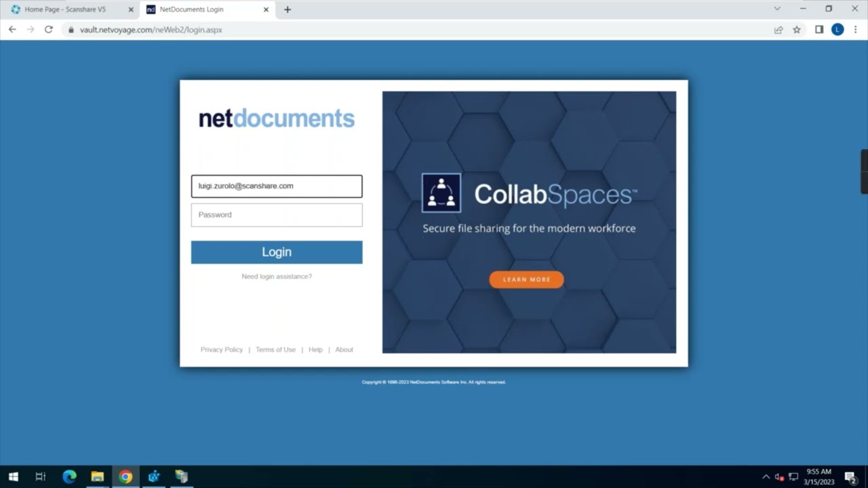Switch to Chrome in taskbar
The height and width of the screenshot is (488, 868).
125,476
